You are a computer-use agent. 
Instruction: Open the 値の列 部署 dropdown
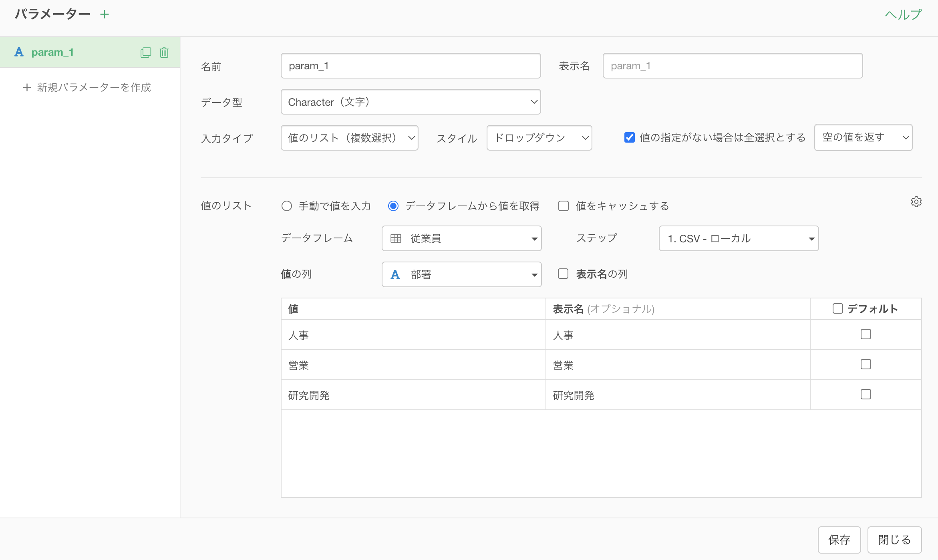(x=462, y=274)
